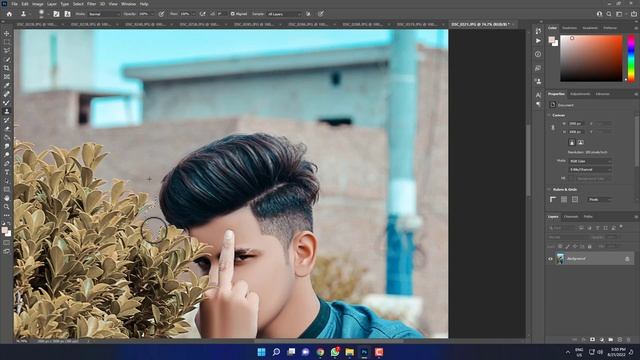640x360 pixels.
Task: Switch to the Swatches tab
Action: [569, 28]
